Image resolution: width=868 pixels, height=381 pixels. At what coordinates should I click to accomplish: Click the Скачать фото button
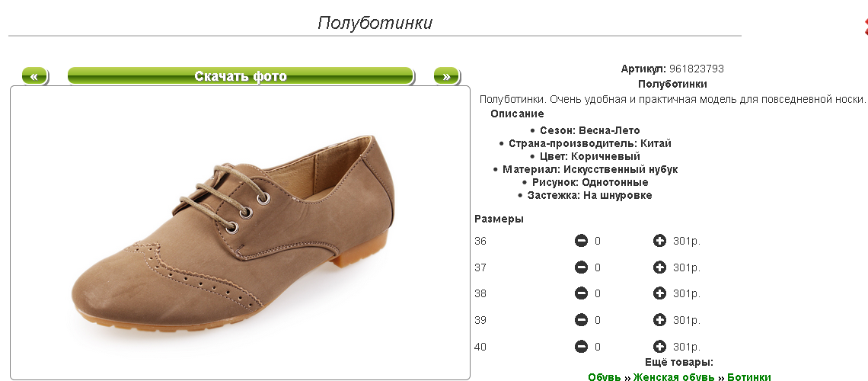tap(241, 76)
